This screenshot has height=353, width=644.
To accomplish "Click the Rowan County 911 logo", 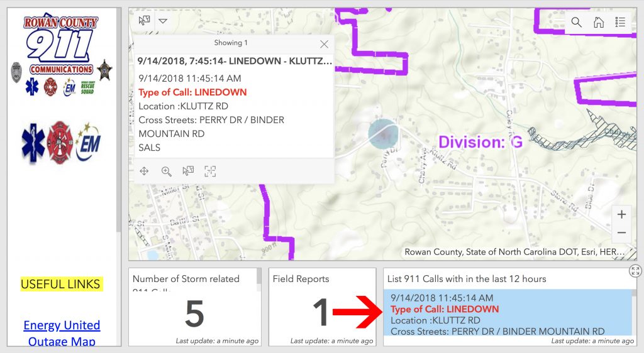I will [60, 46].
